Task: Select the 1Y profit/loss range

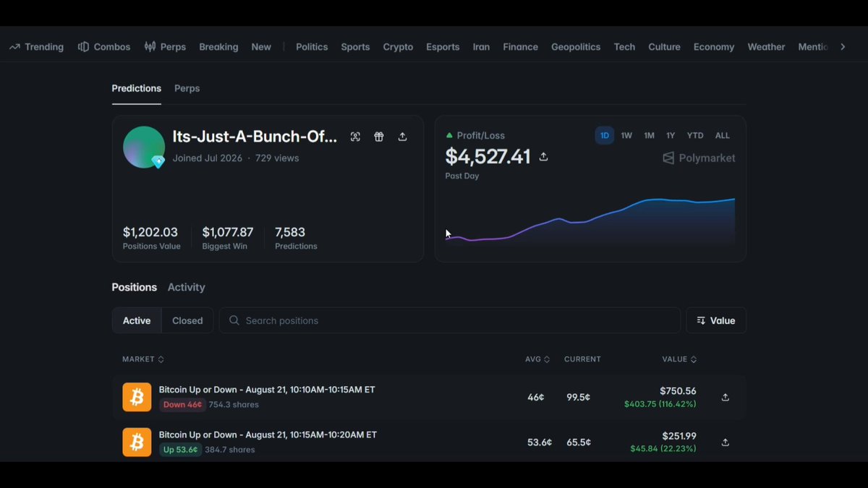Action: click(x=671, y=135)
